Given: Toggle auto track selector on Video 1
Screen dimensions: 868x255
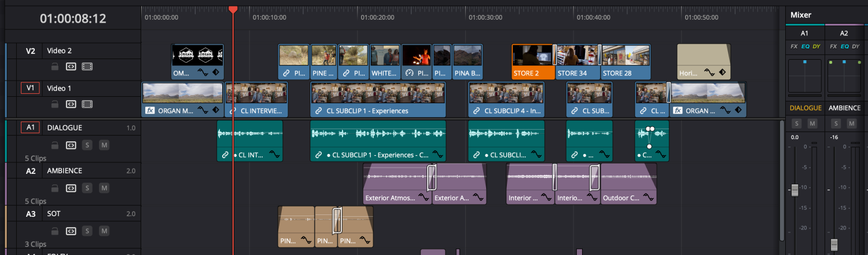Looking at the screenshot, I should coord(71,104).
